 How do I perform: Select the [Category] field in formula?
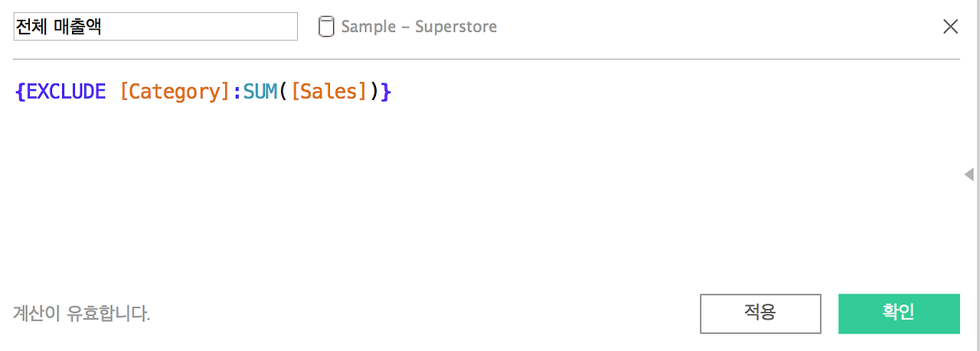click(175, 92)
